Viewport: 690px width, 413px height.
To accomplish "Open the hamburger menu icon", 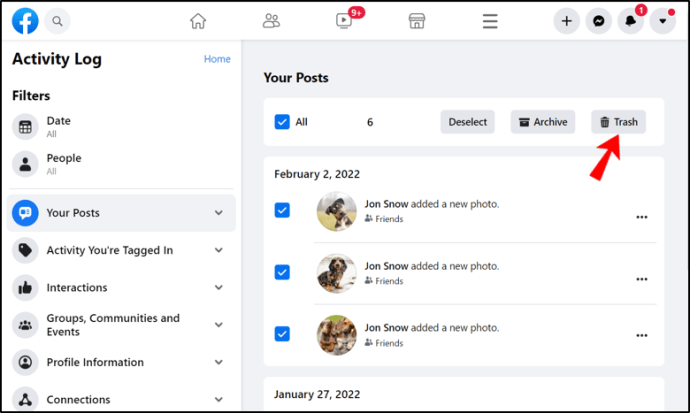I will pos(490,21).
